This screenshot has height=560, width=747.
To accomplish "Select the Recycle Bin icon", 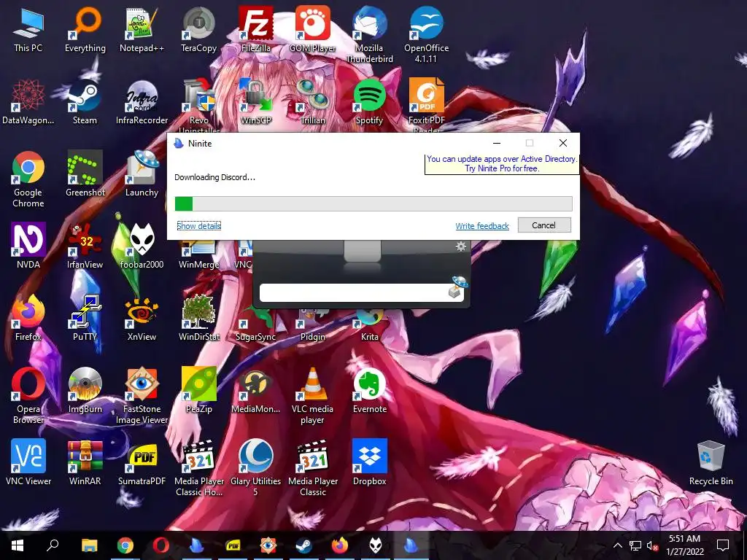I will (711, 463).
